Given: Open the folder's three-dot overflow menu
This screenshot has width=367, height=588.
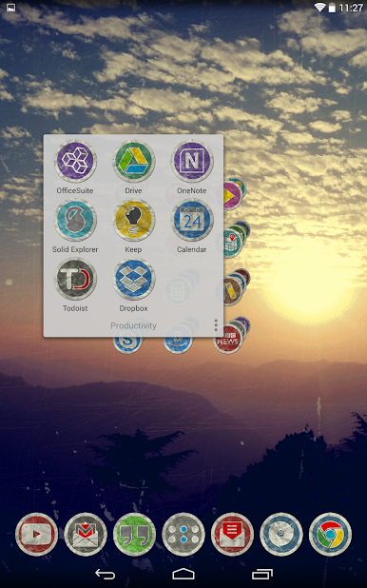Looking at the screenshot, I should 216,325.
